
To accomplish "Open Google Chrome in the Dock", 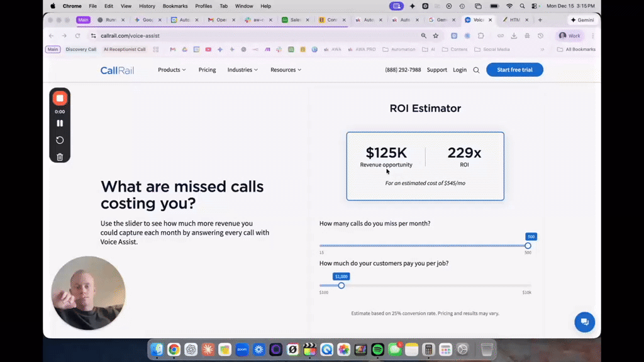I will [174, 349].
